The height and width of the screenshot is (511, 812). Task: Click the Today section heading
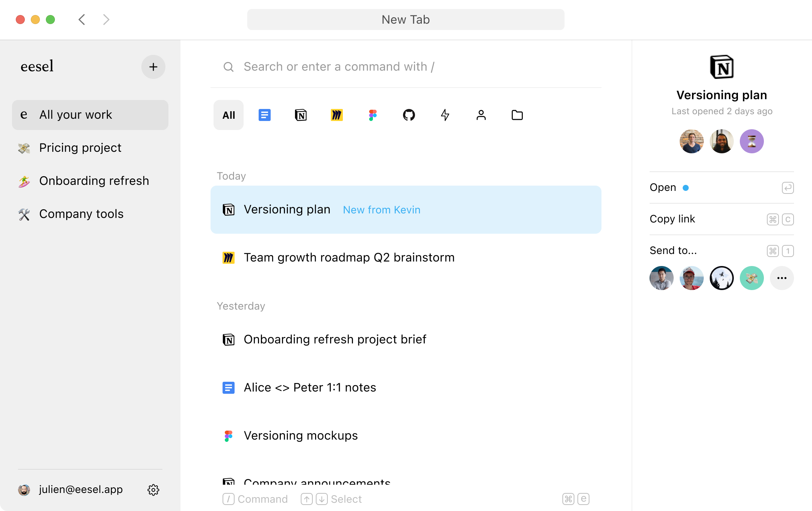[231, 176]
